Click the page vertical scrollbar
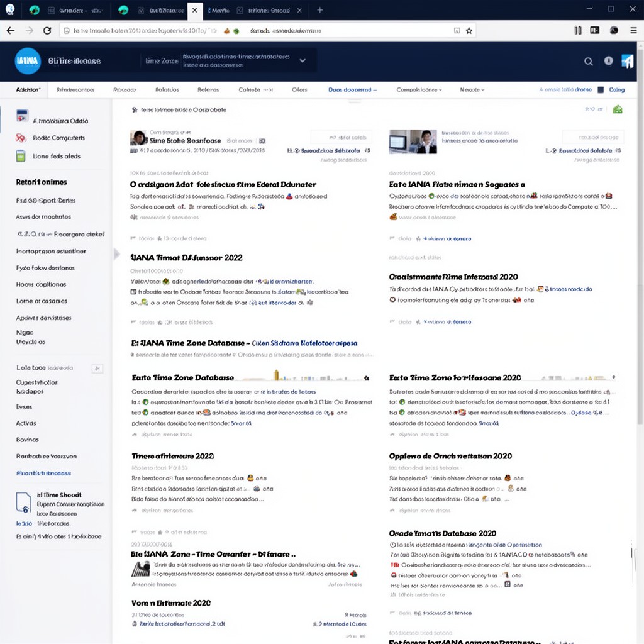Image resolution: width=644 pixels, height=644 pixels. [640, 234]
